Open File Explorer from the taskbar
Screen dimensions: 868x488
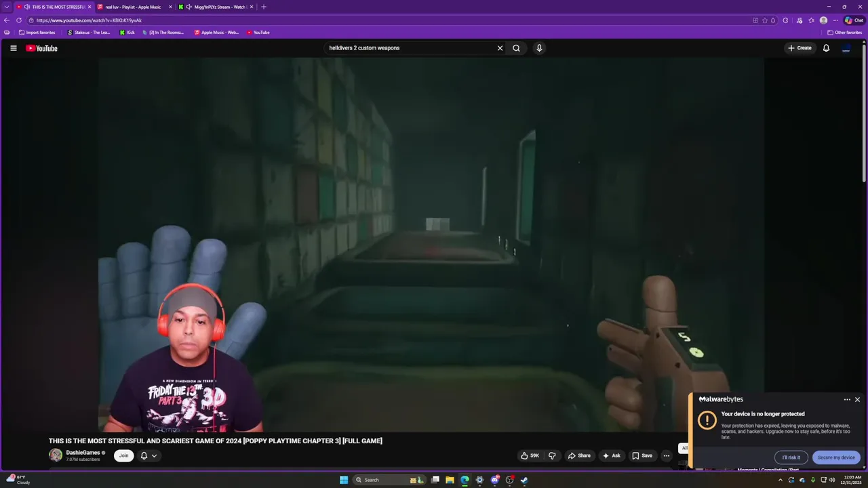coord(450,480)
